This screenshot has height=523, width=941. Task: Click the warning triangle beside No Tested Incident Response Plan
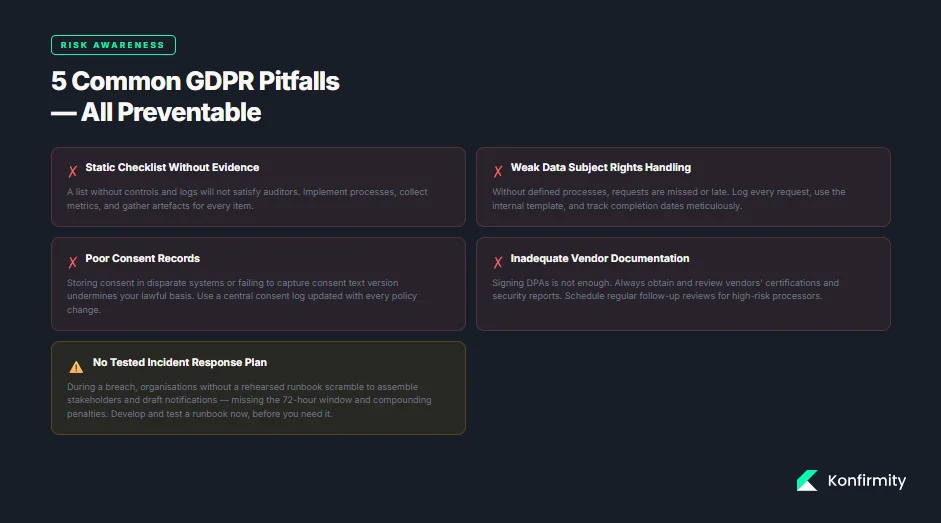pyautogui.click(x=76, y=366)
